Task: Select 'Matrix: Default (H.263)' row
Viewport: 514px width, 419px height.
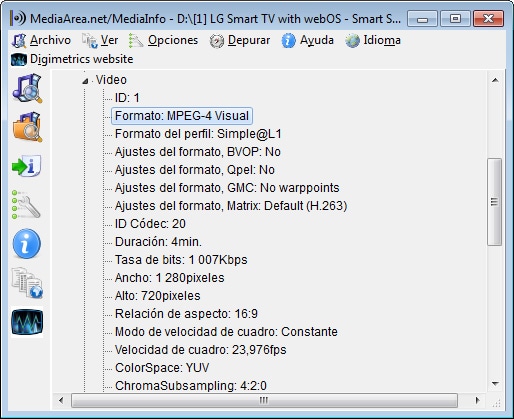Action: tap(231, 206)
